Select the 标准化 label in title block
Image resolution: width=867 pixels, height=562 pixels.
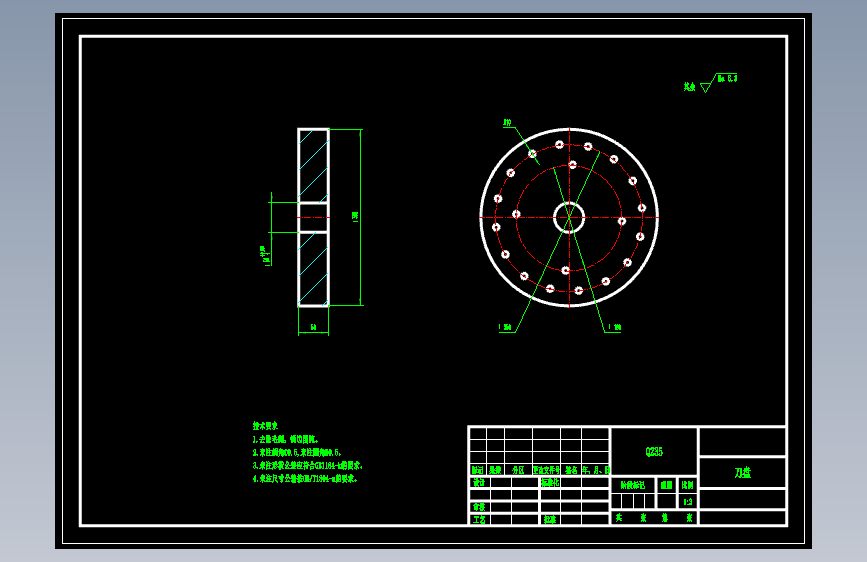[x=550, y=482]
